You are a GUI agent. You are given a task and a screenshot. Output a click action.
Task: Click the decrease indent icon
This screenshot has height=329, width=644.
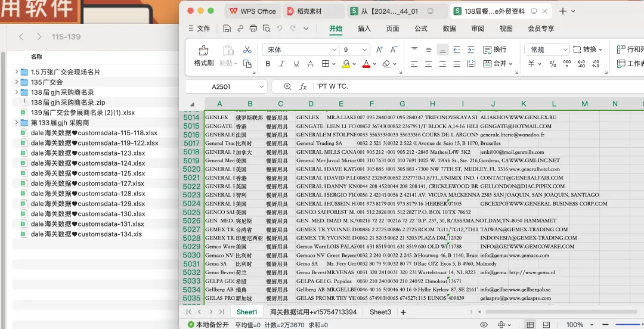tap(457, 49)
